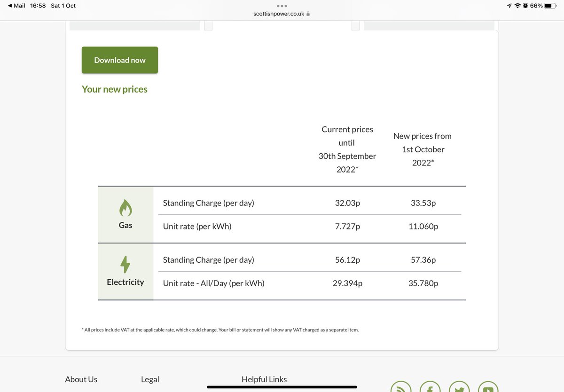Tap the three-dot multitasking menu
Image resolution: width=564 pixels, height=392 pixels.
[x=282, y=6]
